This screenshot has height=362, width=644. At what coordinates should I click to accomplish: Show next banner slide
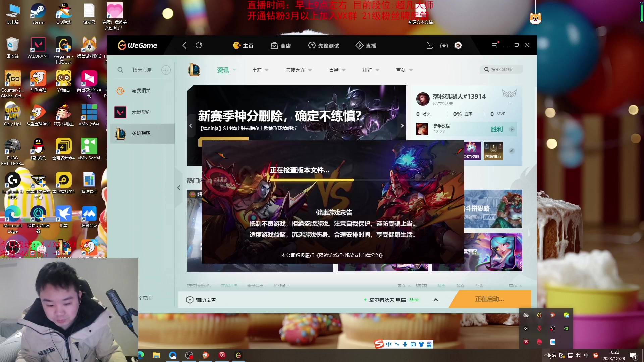tap(402, 126)
